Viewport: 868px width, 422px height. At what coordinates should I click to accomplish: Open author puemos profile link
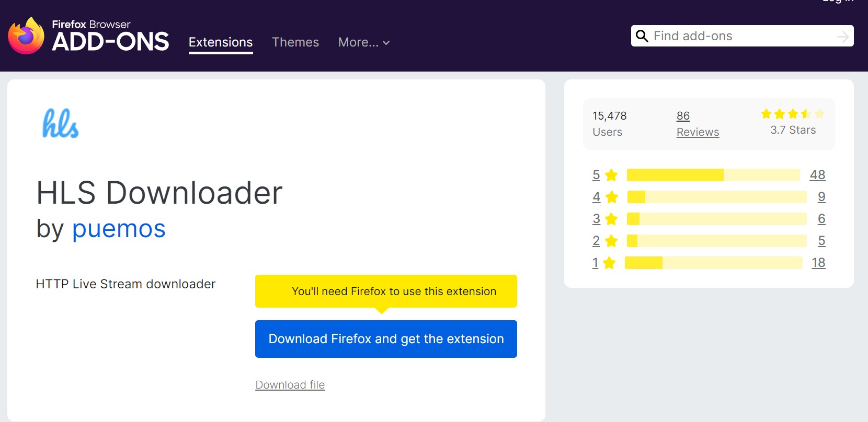point(119,229)
